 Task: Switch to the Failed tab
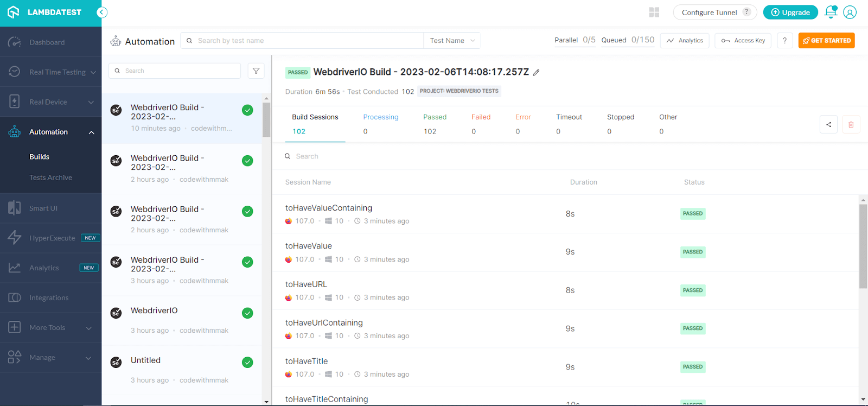pos(481,124)
